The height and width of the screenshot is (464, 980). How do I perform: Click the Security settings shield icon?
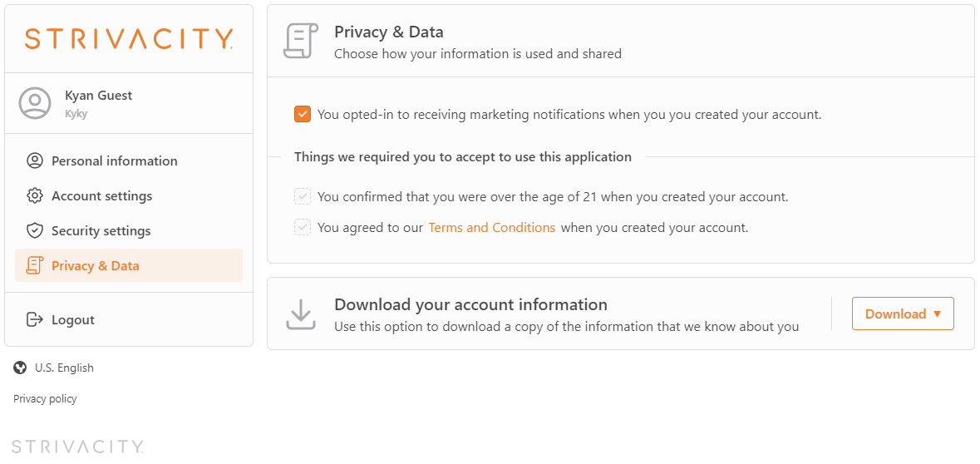[x=34, y=230]
